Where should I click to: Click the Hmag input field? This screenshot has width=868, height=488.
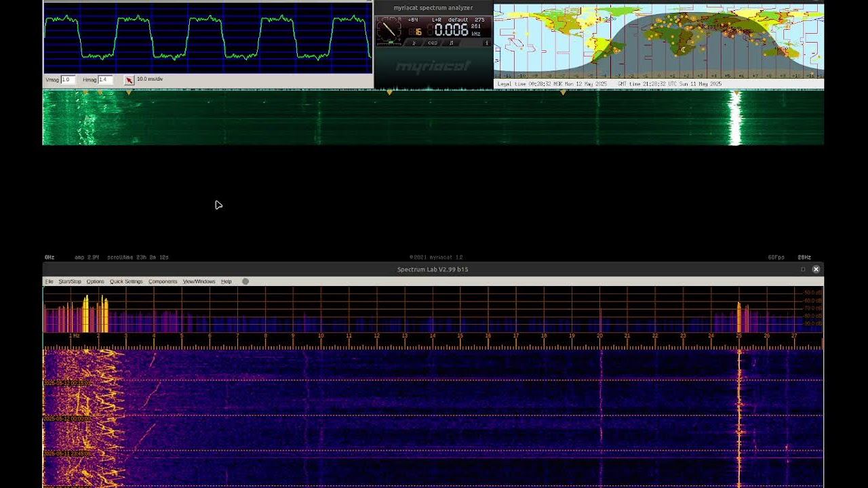(x=105, y=80)
